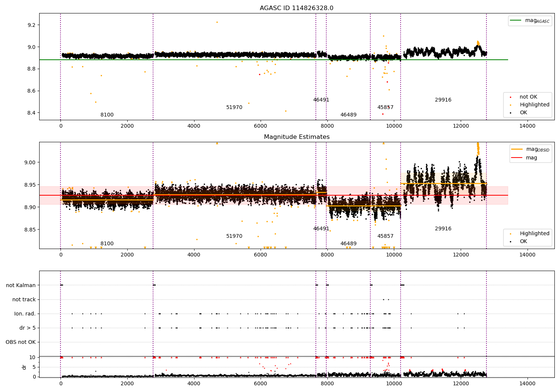Select the "not Kalman" axis label

click(x=21, y=285)
